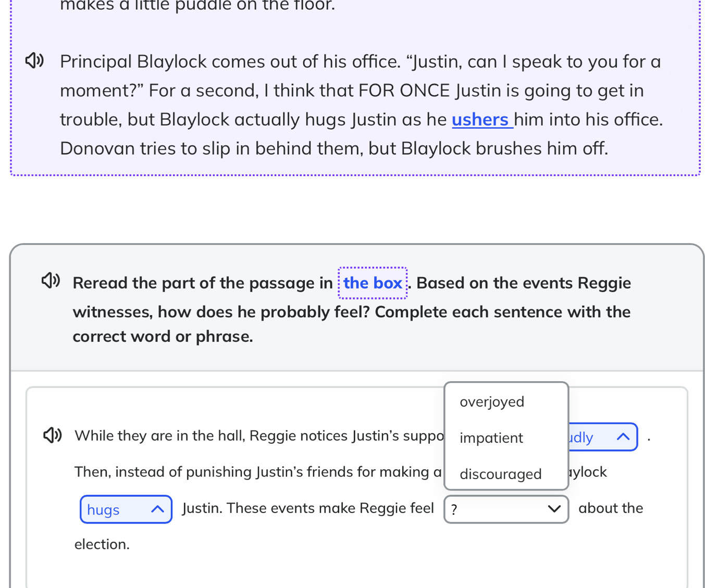Viewport: 705px width, 588px height.
Task: Open the partly hidden dropdown ending in 'dly'
Action: pos(603,437)
